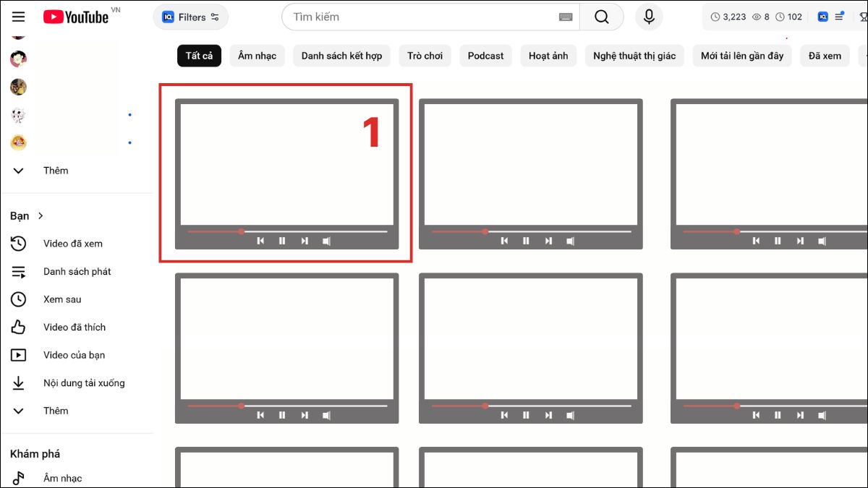Open channel with orange gold avatar
The image size is (868, 488).
19,142
